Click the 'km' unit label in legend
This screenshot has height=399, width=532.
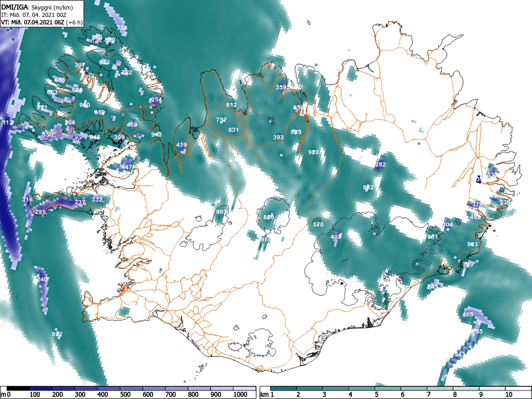[264, 395]
